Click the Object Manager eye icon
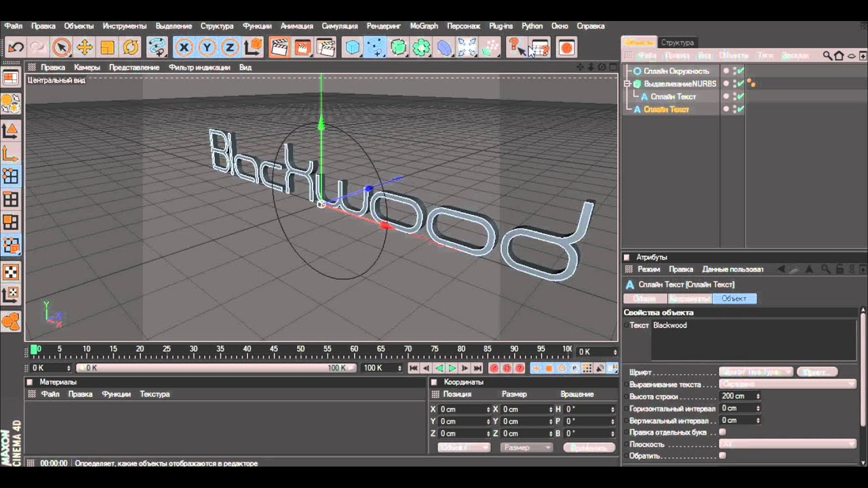Viewport: 868px width, 488px height. click(x=852, y=56)
